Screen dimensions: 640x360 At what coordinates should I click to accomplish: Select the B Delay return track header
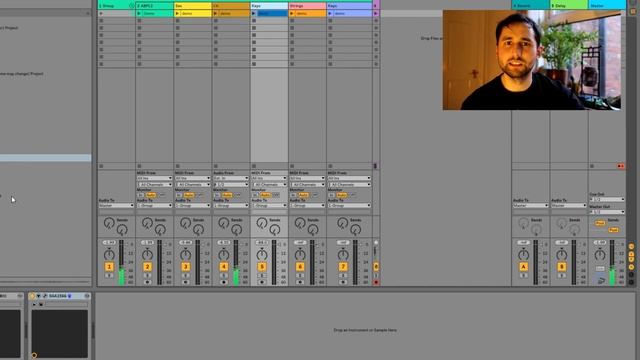coord(569,6)
